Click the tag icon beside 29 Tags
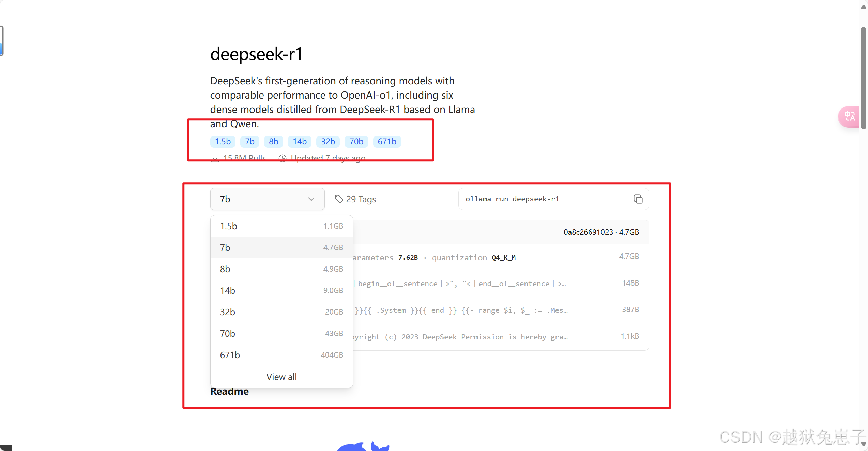The height and width of the screenshot is (451, 868). point(339,199)
